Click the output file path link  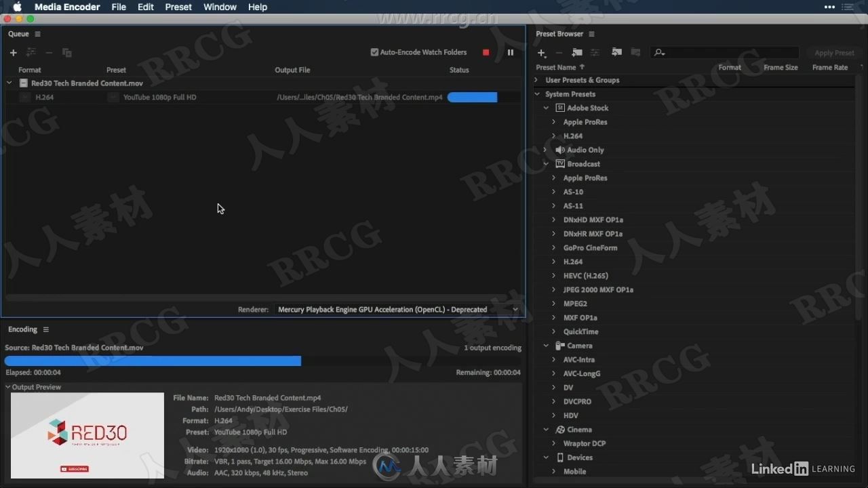tap(359, 98)
